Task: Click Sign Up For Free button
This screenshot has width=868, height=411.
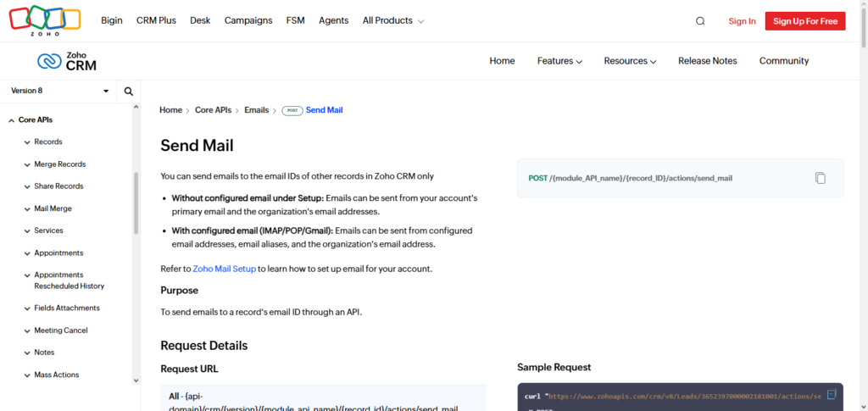Action: 805,21
